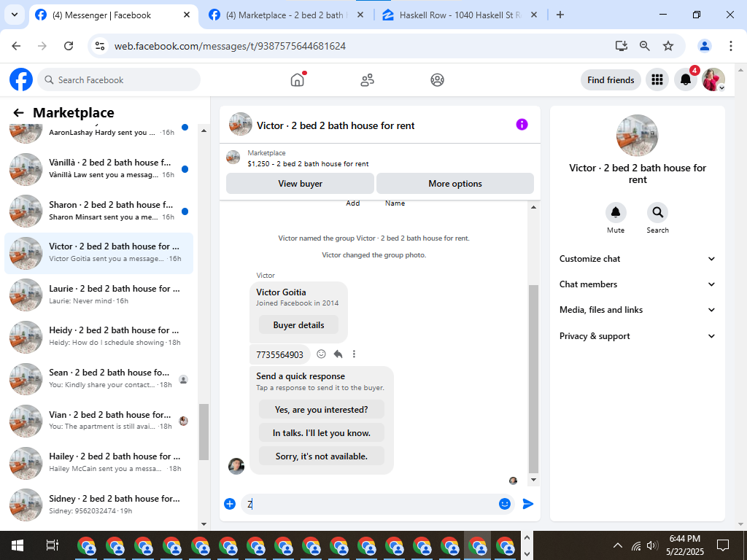The width and height of the screenshot is (747, 560).
Task: Open the Hailey conversation in the list
Action: pyautogui.click(x=99, y=462)
